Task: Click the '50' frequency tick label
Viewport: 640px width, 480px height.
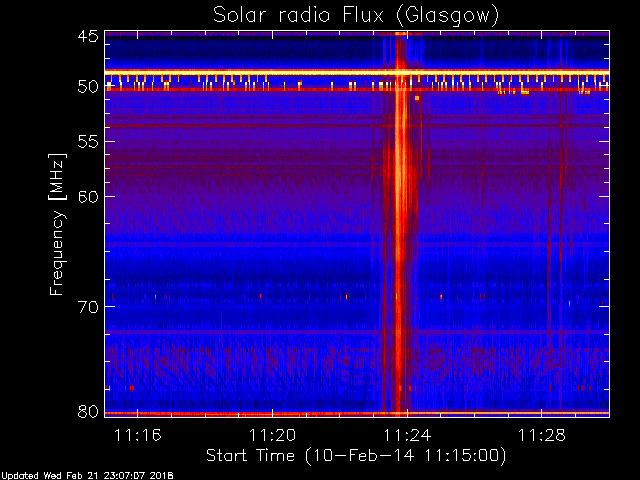Action: (88, 87)
